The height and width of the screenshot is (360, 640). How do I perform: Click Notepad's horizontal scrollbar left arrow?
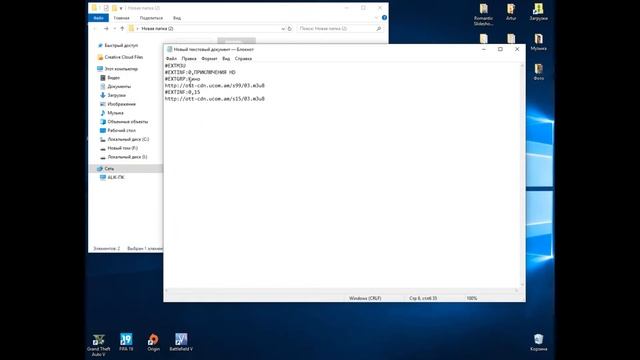tap(166, 291)
